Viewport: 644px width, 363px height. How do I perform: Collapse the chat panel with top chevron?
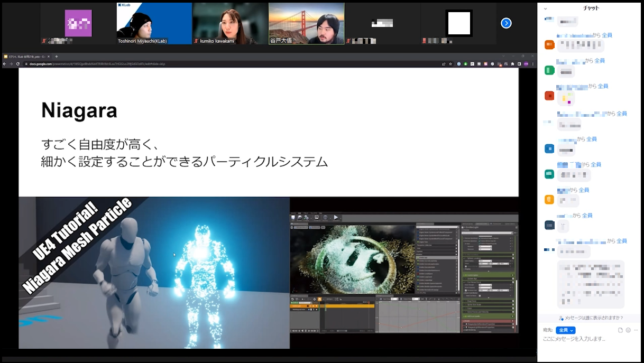[x=546, y=8]
